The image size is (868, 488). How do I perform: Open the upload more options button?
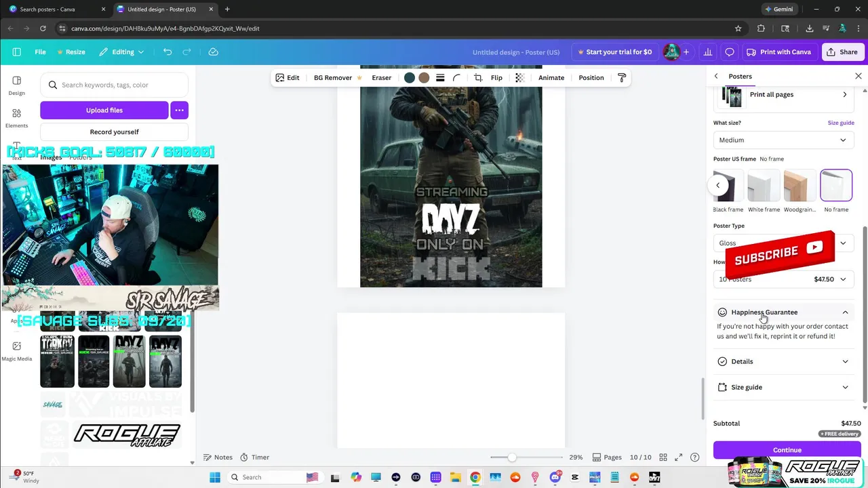179,110
